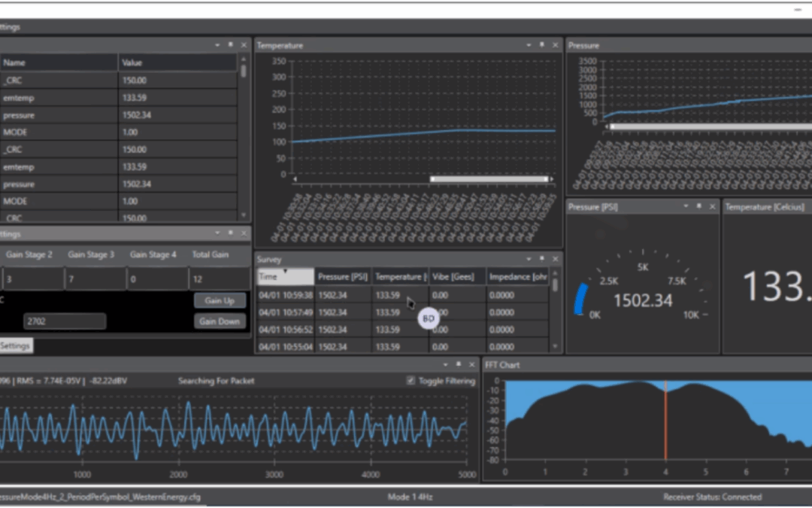Enable the Toggle Filtering checkbox

click(x=410, y=380)
